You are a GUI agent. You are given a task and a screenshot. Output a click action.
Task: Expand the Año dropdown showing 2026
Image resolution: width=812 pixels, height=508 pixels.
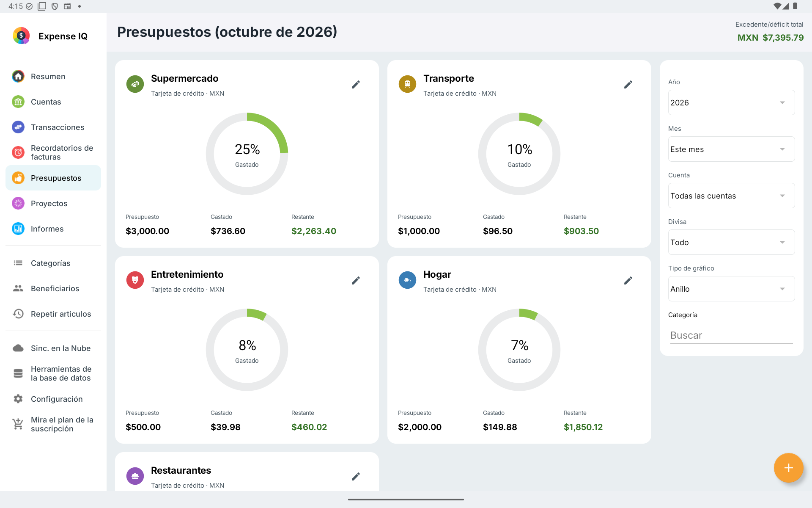(x=731, y=102)
